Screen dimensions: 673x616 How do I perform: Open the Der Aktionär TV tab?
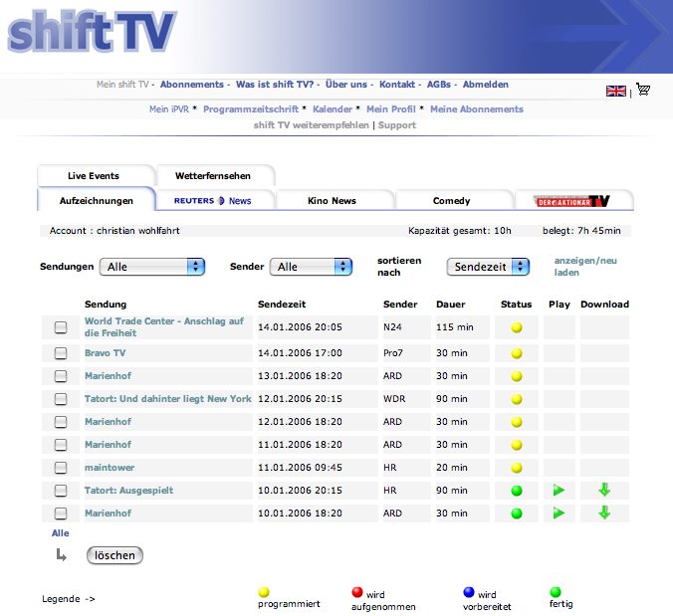pyautogui.click(x=571, y=201)
